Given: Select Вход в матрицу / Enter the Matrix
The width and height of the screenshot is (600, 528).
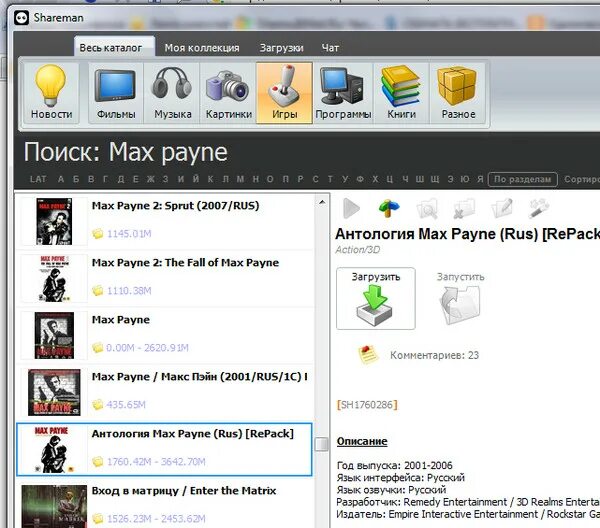Looking at the screenshot, I should tap(165, 504).
